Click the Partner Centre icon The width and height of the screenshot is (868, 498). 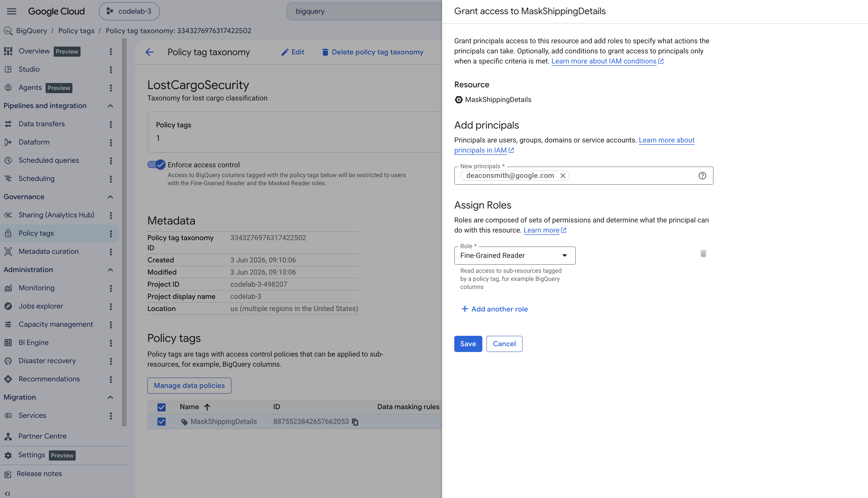tap(8, 437)
